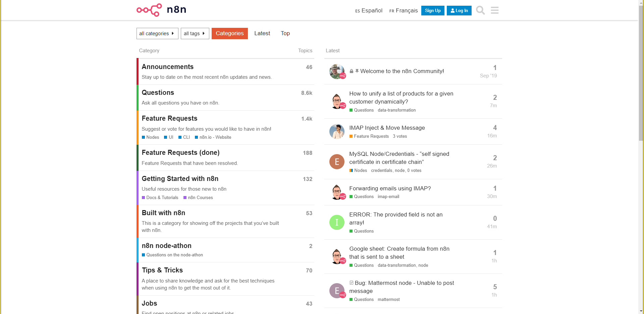Screen dimensions: 644x314
Task: Switch to the Top tab
Action: coord(285,34)
